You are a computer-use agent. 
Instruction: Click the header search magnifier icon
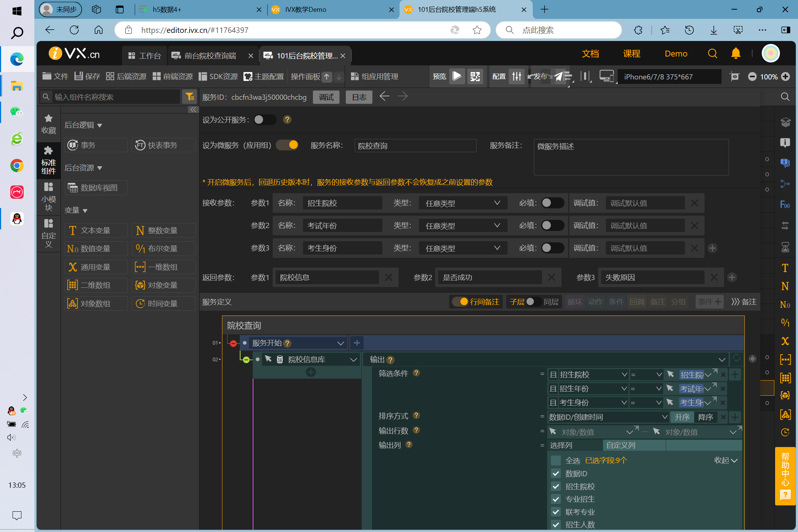[x=712, y=54]
